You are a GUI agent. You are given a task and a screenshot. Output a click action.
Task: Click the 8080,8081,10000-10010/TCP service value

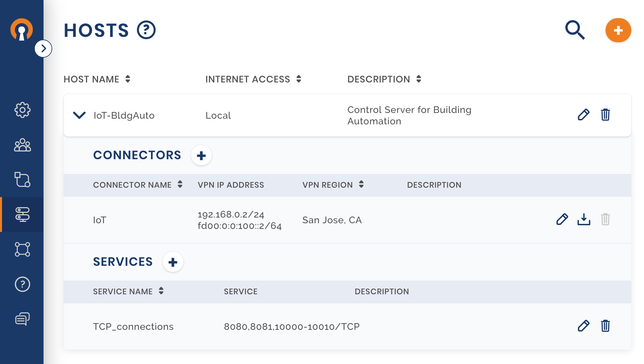(x=292, y=326)
